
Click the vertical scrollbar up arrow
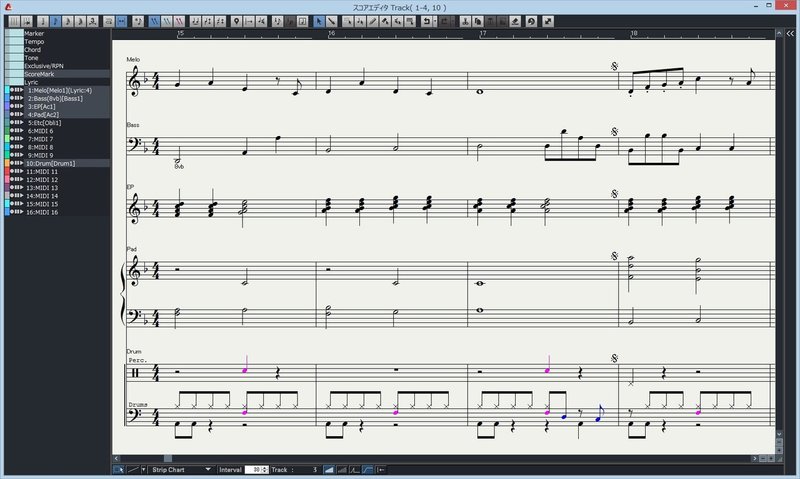tap(779, 33)
